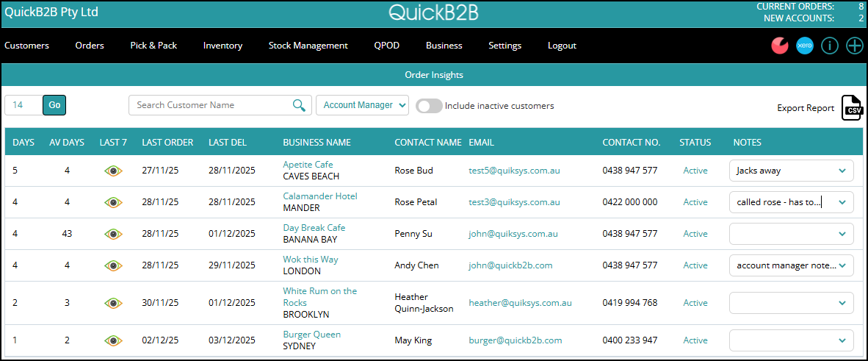Image resolution: width=868 pixels, height=361 pixels.
Task: Click the Search Customer Name field
Action: click(x=211, y=105)
